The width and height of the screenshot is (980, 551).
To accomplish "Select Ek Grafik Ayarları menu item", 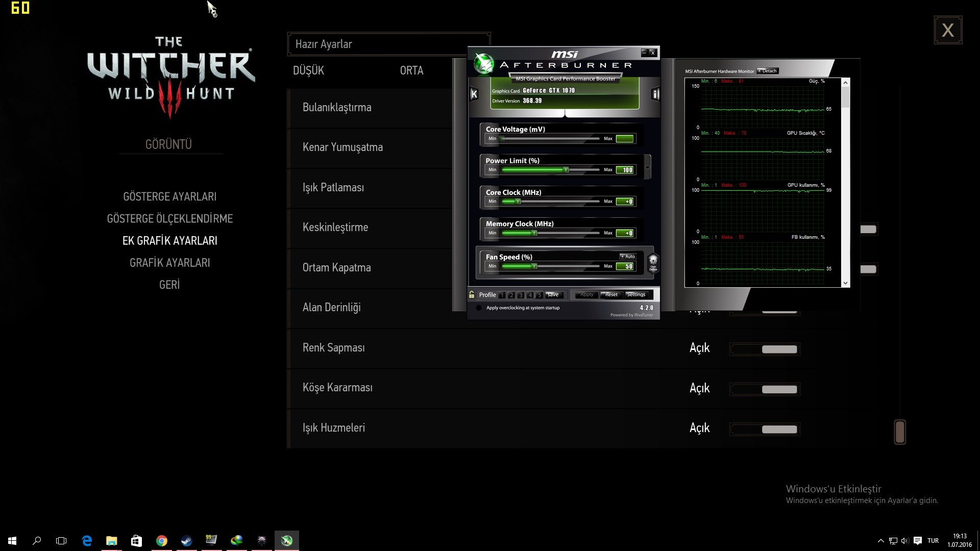I will (x=169, y=240).
